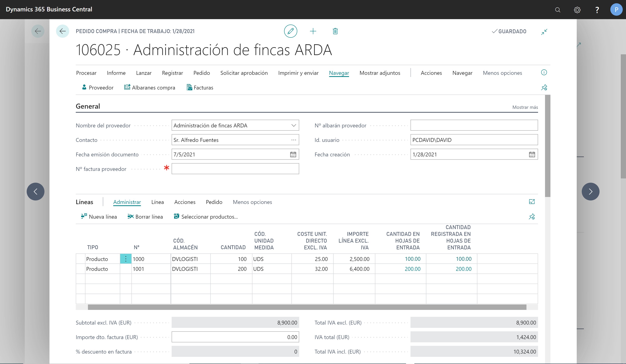Open the Contacto lookup ellipsis
Viewport: 626px width, 364px height.
tap(294, 140)
